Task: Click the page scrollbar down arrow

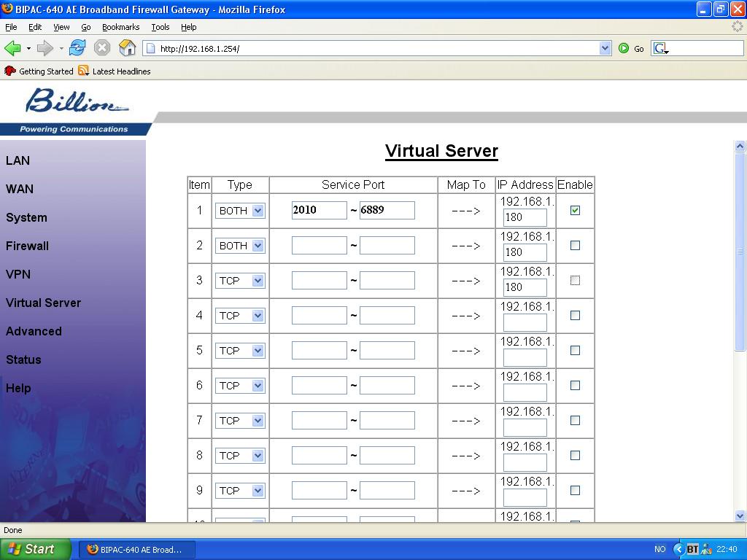Action: [740, 516]
